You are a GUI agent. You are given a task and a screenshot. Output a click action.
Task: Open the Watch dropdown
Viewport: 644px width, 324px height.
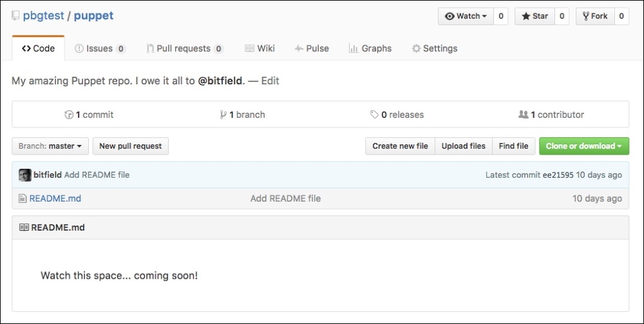point(466,16)
